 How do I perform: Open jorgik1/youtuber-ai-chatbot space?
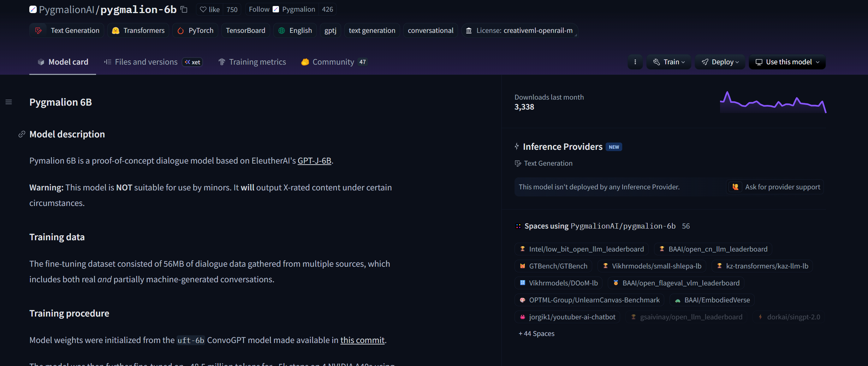[567, 317]
